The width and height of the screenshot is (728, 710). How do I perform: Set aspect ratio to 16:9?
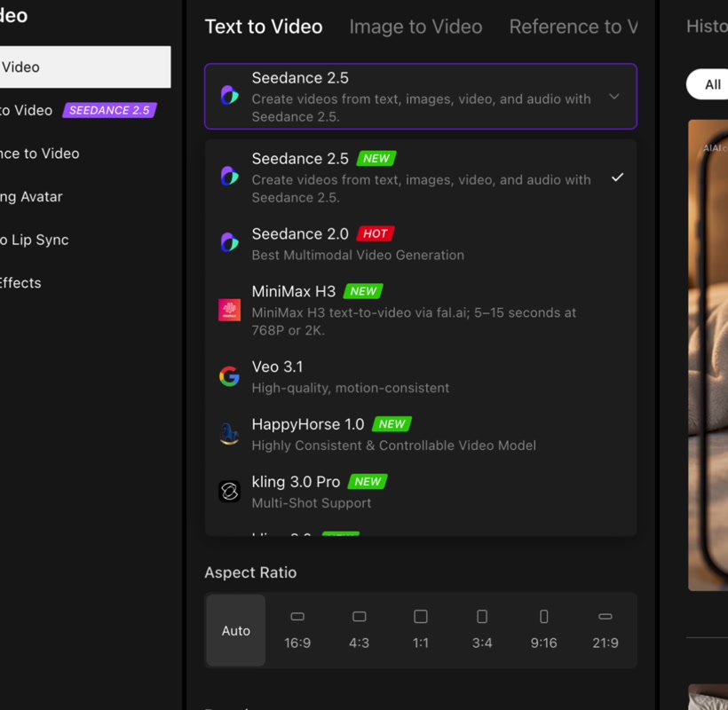click(297, 630)
